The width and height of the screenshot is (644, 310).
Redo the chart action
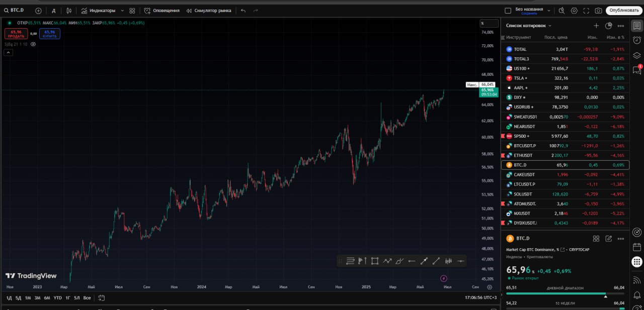click(256, 10)
